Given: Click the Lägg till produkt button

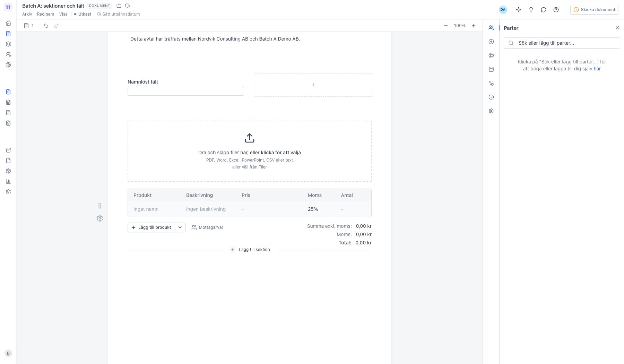Looking at the screenshot, I should (151, 227).
